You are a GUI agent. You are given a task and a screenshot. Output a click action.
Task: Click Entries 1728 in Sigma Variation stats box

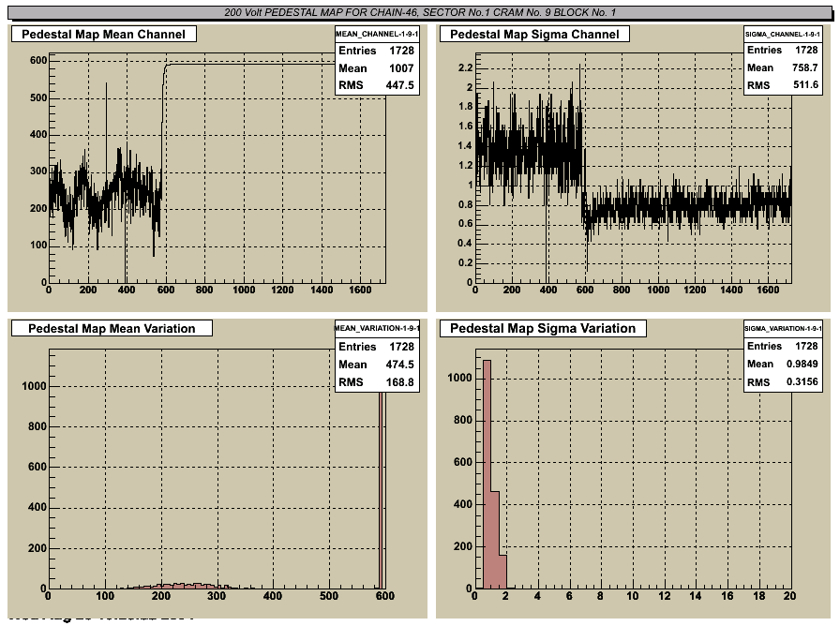(x=782, y=346)
